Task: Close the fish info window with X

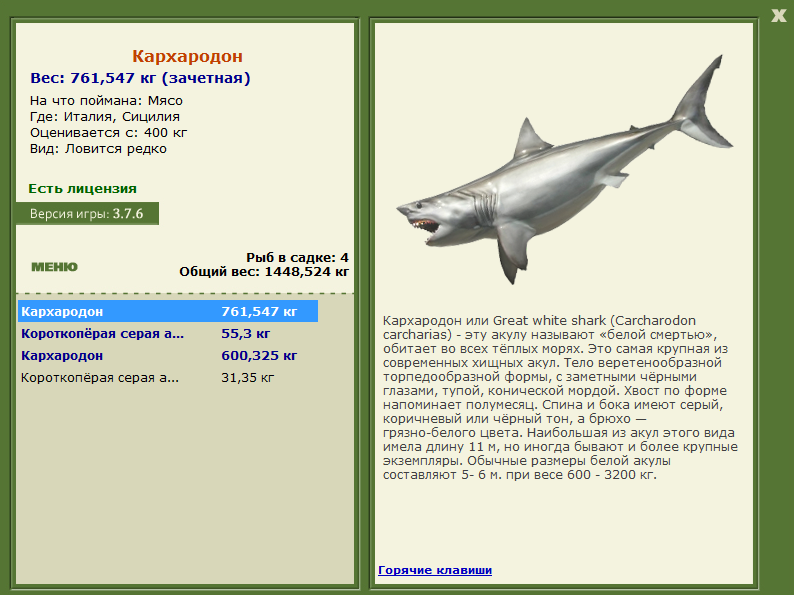Action: (x=778, y=16)
